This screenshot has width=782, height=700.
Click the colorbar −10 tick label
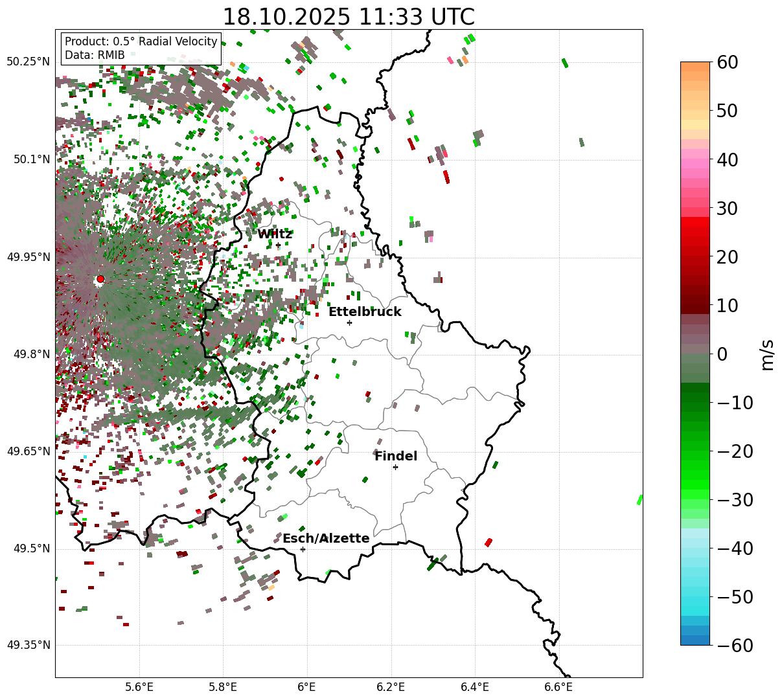point(735,402)
